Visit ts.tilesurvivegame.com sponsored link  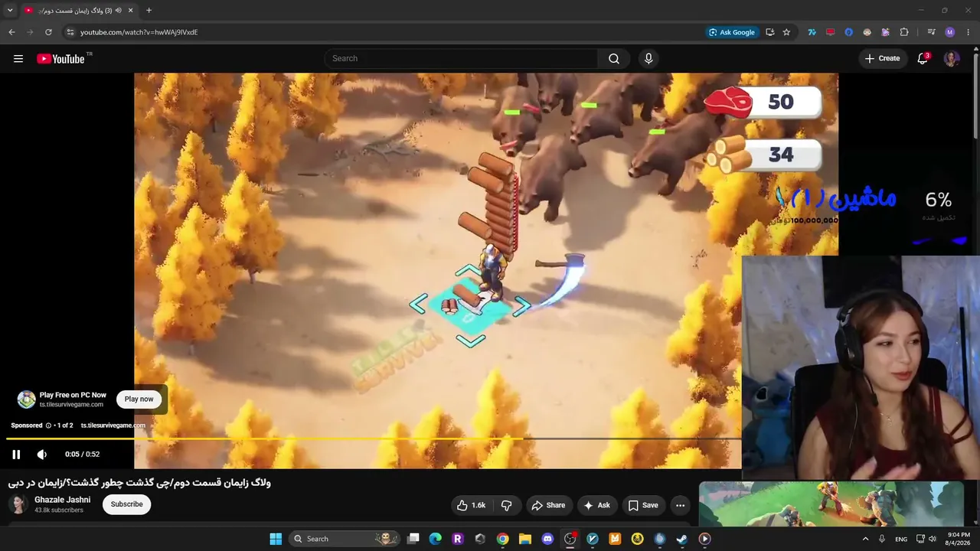click(x=113, y=425)
